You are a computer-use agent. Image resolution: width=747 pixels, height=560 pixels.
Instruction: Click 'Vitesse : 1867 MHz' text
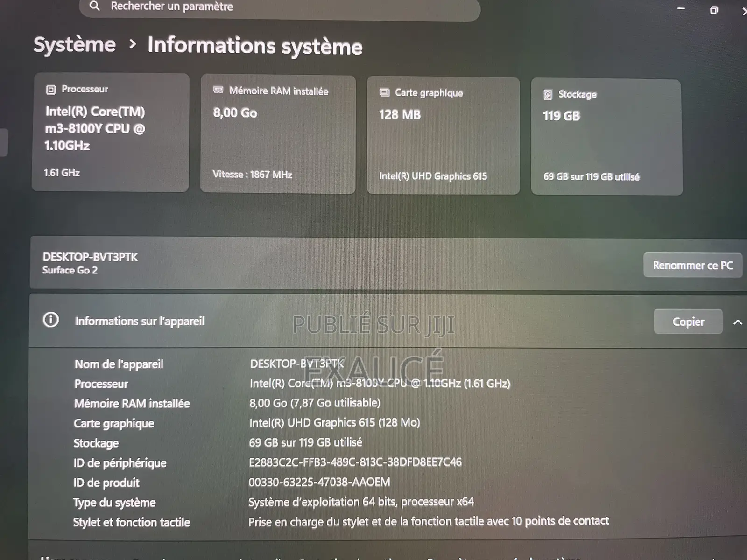click(253, 175)
